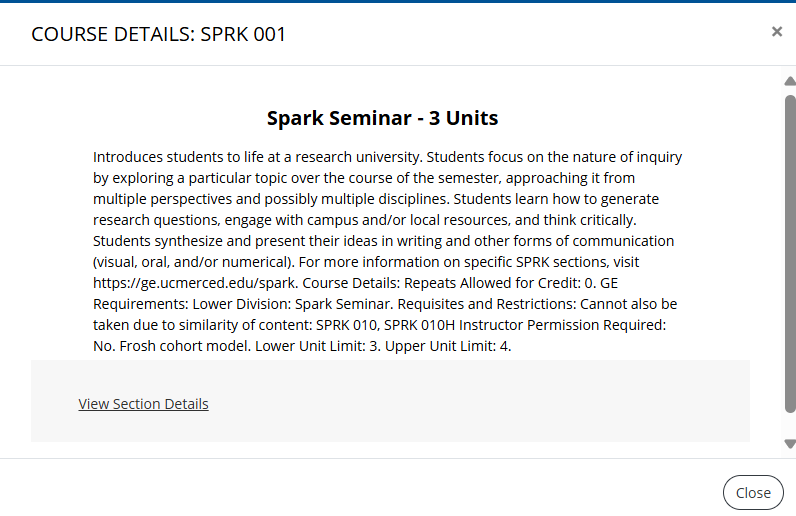Click the Lower Unit Limit: 3 text

click(x=317, y=346)
